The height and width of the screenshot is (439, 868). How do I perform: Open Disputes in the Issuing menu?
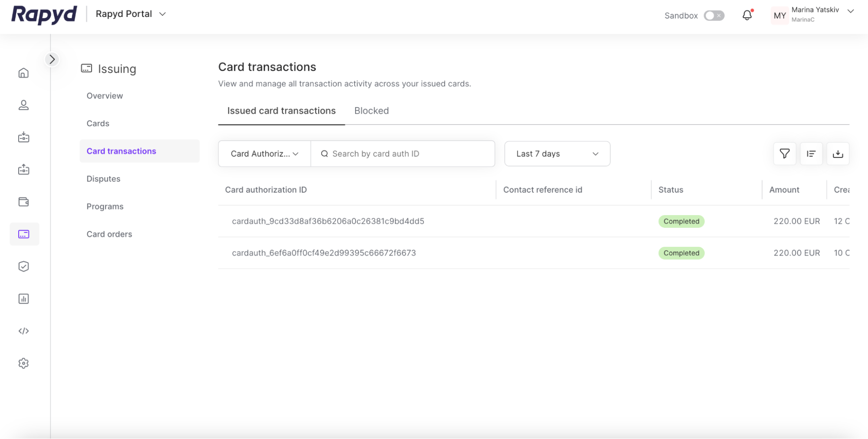point(103,179)
